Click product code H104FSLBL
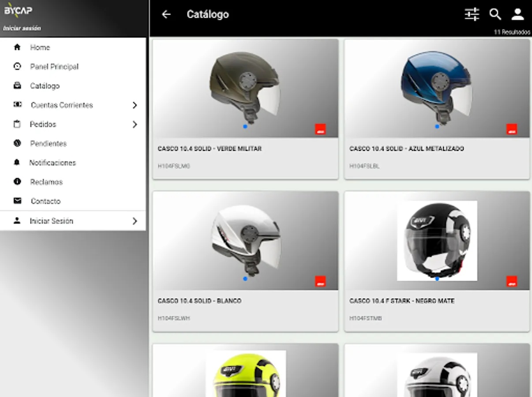This screenshot has height=397, width=532. pyautogui.click(x=364, y=166)
